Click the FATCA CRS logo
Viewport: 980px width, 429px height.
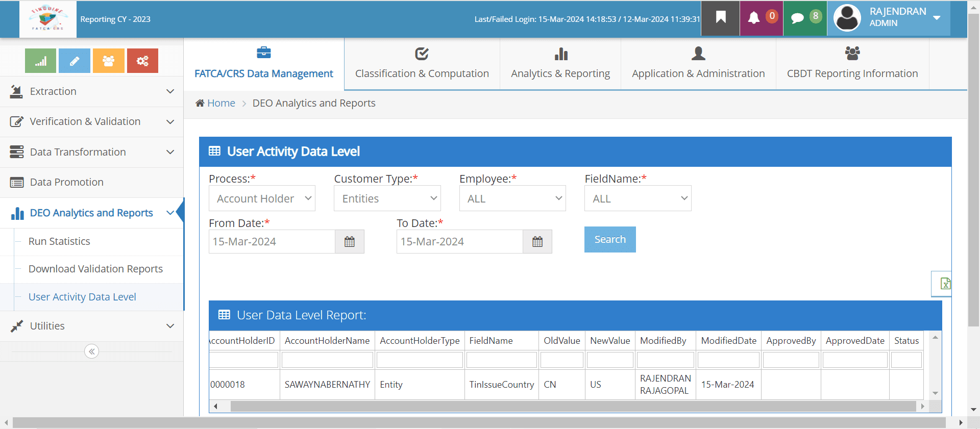coord(48,19)
